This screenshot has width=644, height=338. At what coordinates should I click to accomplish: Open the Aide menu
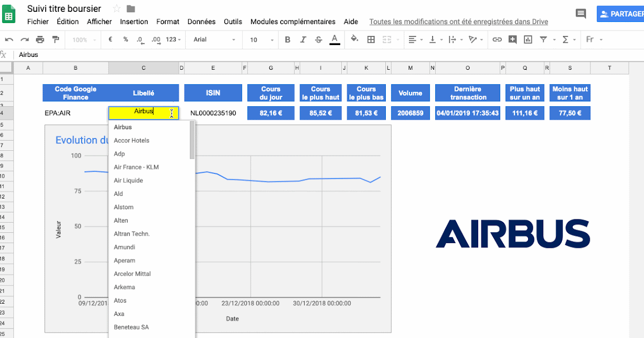(351, 22)
